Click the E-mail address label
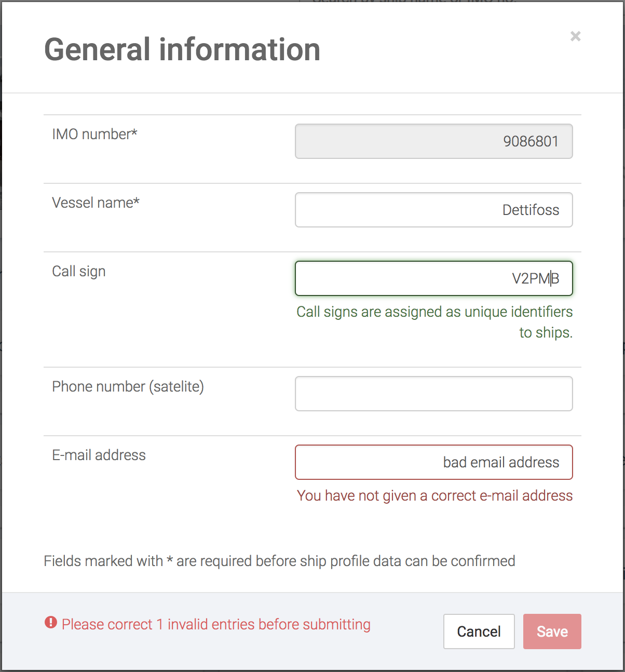The height and width of the screenshot is (672, 625). [99, 455]
